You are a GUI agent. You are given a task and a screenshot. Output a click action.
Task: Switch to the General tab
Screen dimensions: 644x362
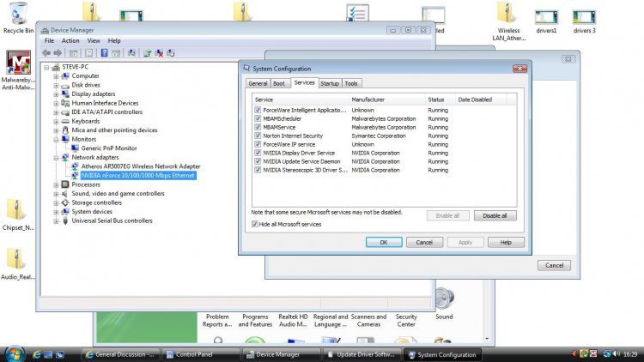click(x=258, y=83)
